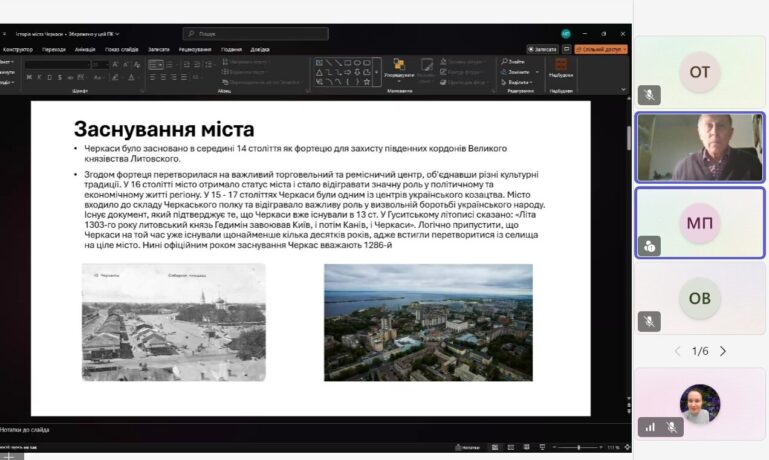The width and height of the screenshot is (769, 460).
Task: Switch to the Slide Show (Показ слайдів) tab
Action: 121,48
